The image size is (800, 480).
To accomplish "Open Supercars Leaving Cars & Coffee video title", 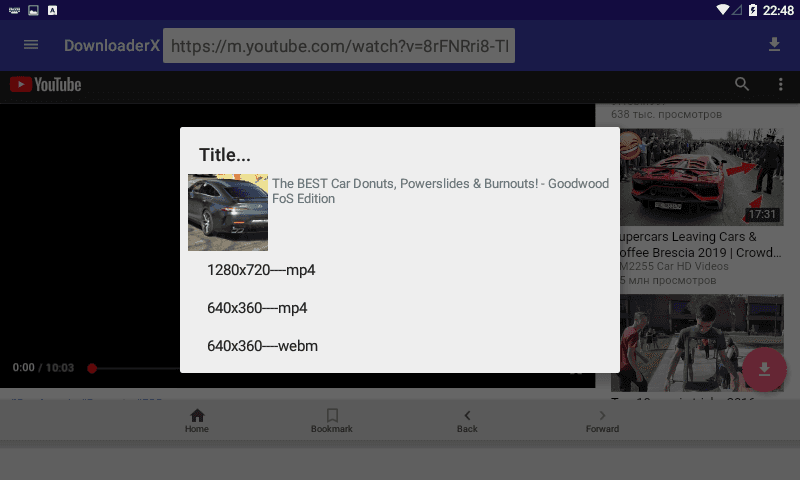I will point(699,245).
